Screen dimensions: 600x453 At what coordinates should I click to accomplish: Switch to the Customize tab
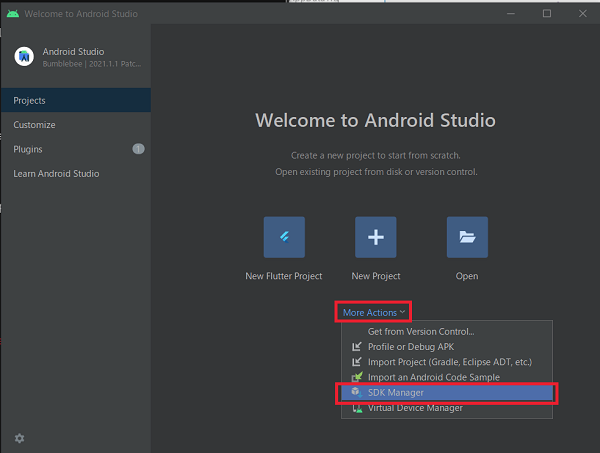pos(76,125)
